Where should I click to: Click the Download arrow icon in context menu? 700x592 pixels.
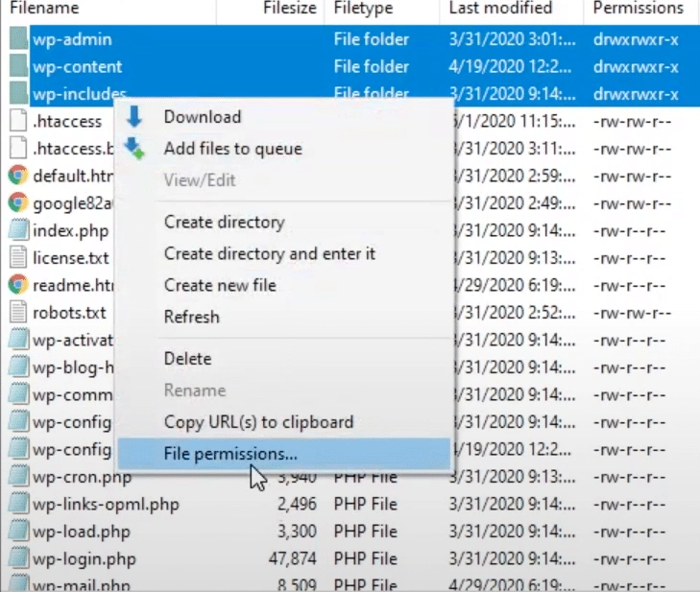(133, 117)
